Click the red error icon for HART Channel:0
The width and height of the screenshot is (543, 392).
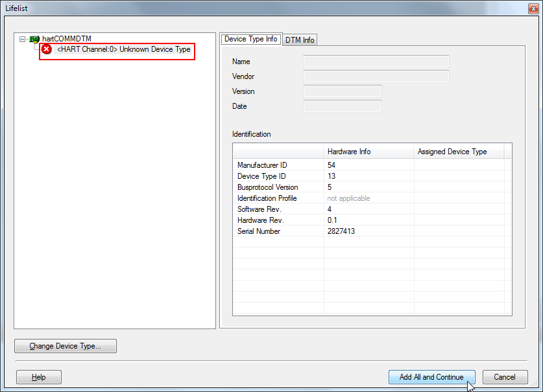[x=47, y=49]
